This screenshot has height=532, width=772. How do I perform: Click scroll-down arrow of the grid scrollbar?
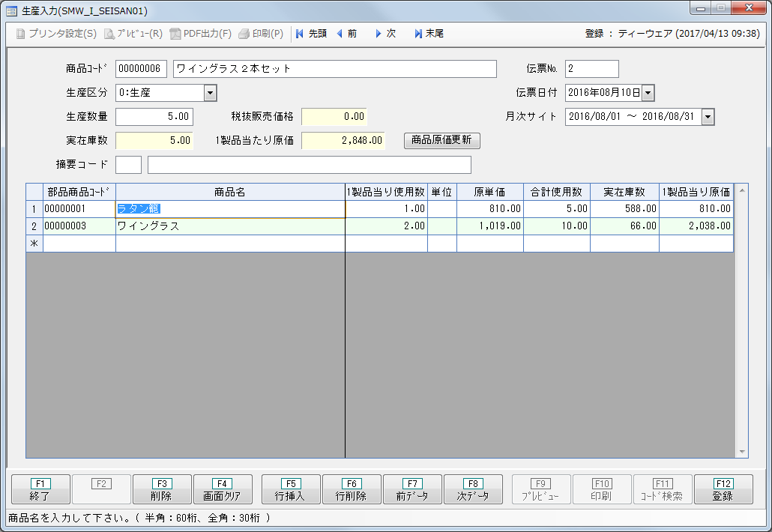[x=742, y=452]
